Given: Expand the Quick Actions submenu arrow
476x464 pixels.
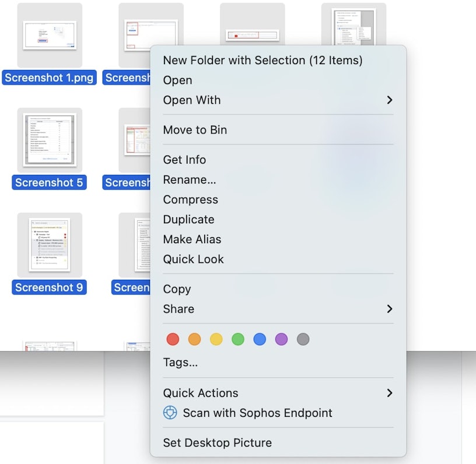Looking at the screenshot, I should click(390, 393).
